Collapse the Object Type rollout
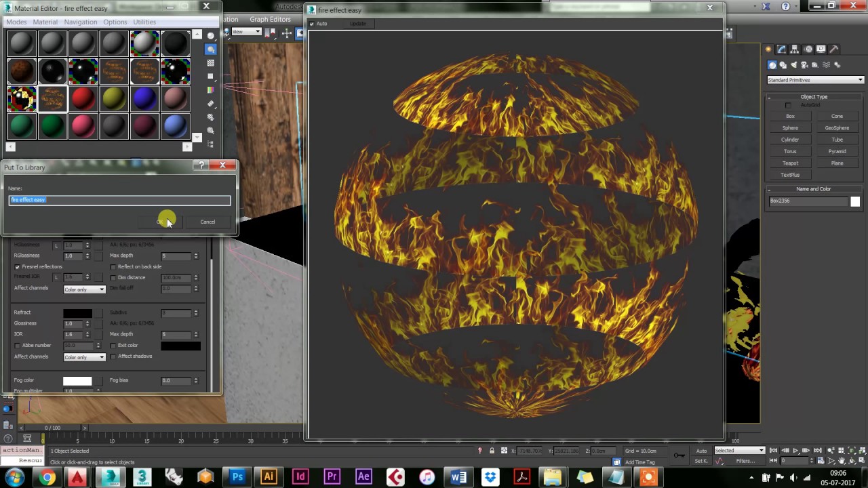 click(x=814, y=97)
